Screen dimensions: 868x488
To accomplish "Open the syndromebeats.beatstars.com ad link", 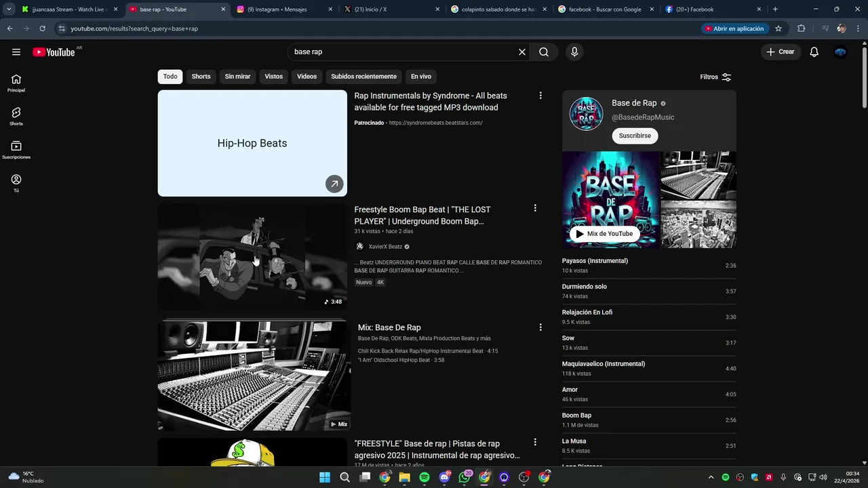I will coord(435,123).
